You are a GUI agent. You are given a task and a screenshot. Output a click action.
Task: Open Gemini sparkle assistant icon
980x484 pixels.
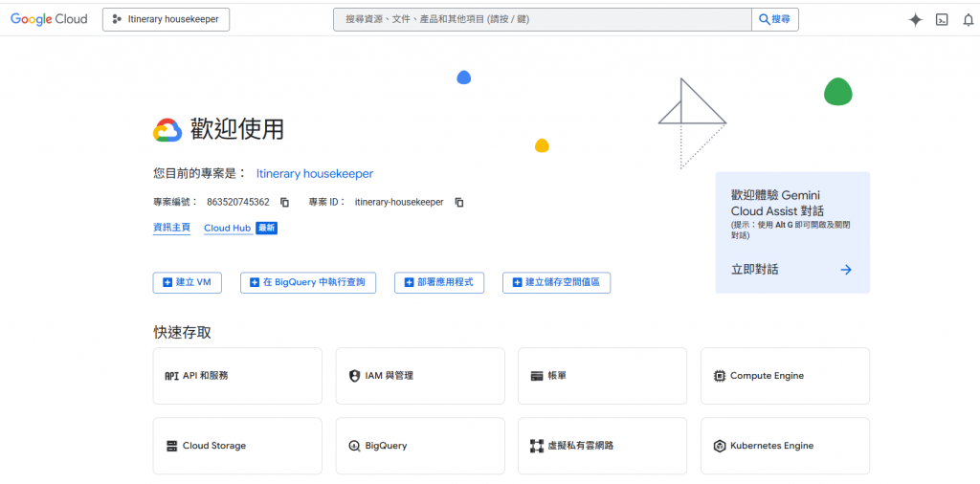coord(915,20)
